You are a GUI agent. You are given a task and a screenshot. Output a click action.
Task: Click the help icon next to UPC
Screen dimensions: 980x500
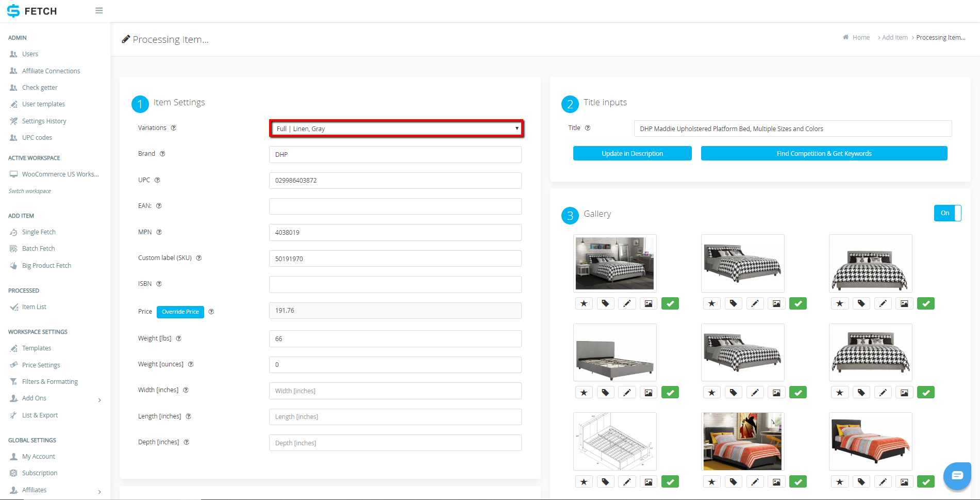point(157,180)
